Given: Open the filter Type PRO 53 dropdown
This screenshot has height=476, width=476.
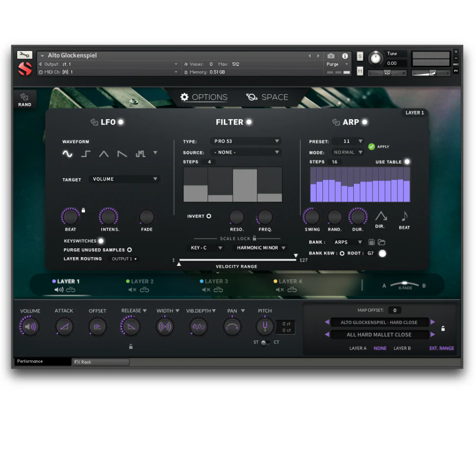Looking at the screenshot, I should [245, 141].
